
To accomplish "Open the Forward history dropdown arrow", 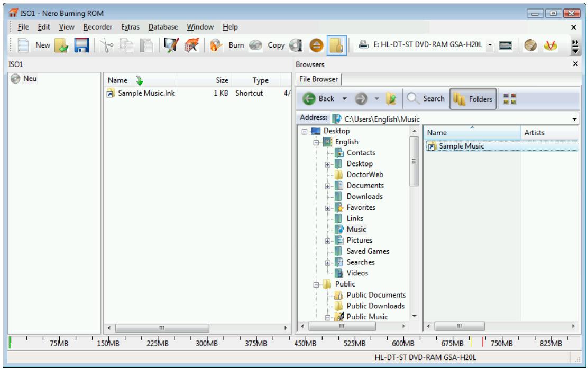I will pyautogui.click(x=377, y=99).
